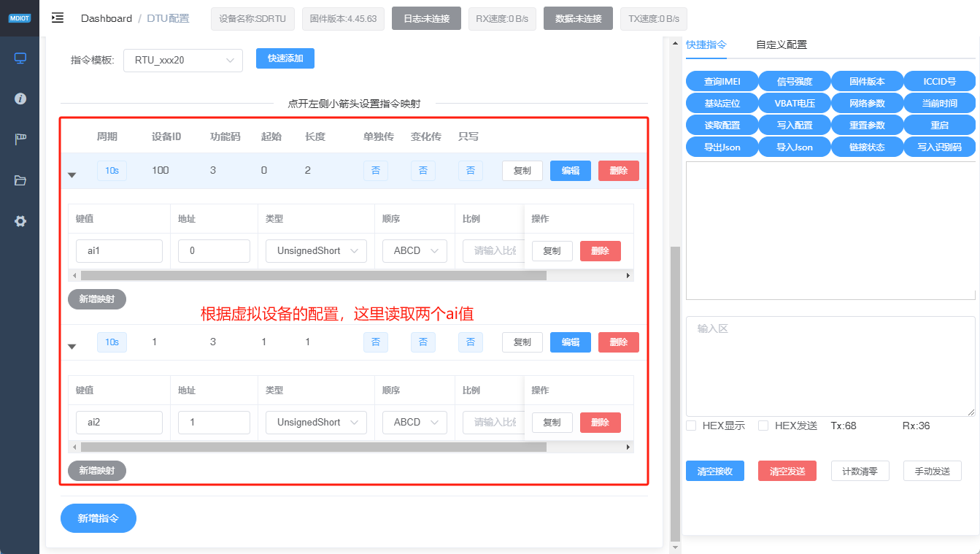Switch to the 自定义配置 tab

[x=781, y=45]
